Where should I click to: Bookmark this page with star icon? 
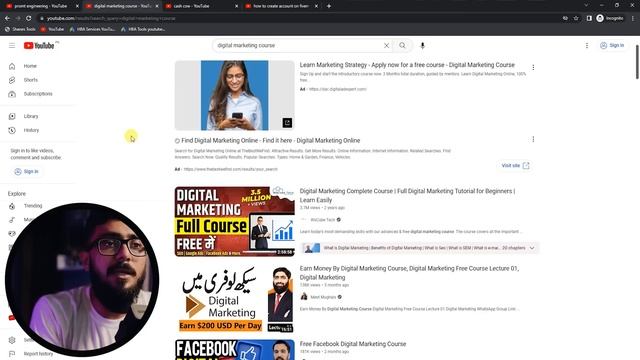576,18
